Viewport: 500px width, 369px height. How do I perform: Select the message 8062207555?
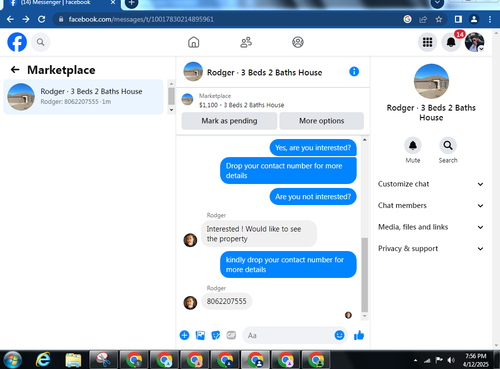227,301
